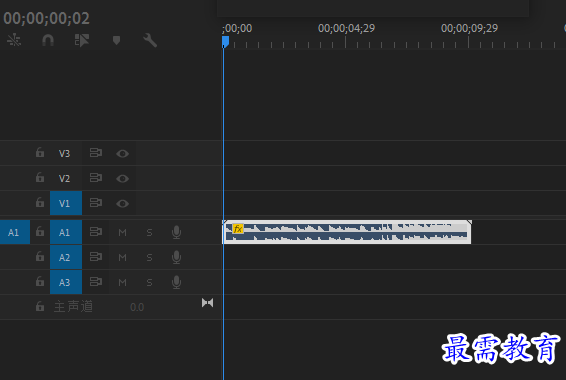
Task: Toggle A1 track targeting header
Action: [66, 232]
